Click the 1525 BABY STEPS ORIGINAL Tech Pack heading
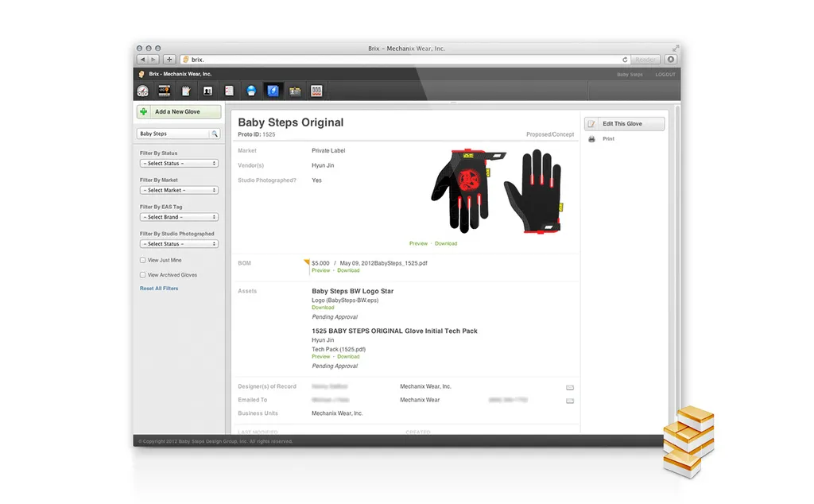This screenshot has height=504, width=814. (394, 331)
